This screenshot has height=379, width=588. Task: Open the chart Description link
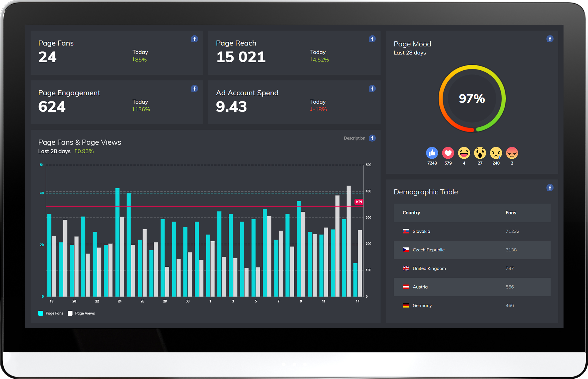pos(354,138)
